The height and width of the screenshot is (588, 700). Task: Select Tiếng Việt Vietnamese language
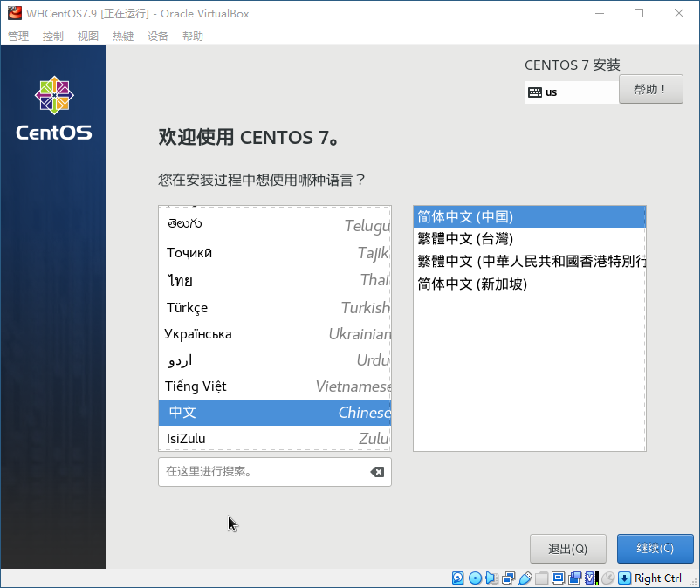tap(275, 386)
